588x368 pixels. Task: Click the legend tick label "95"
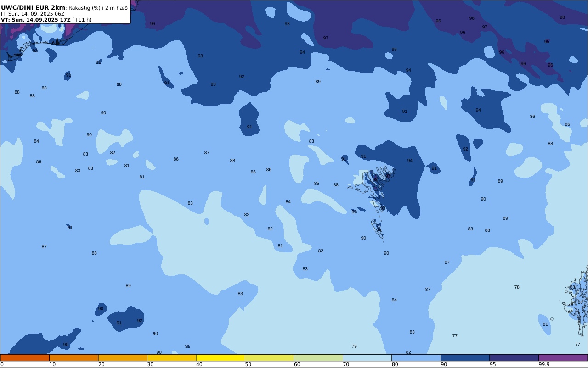tap(492, 364)
